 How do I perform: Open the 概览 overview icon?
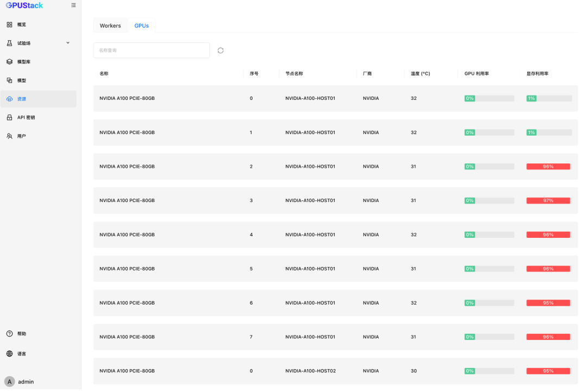[9, 24]
